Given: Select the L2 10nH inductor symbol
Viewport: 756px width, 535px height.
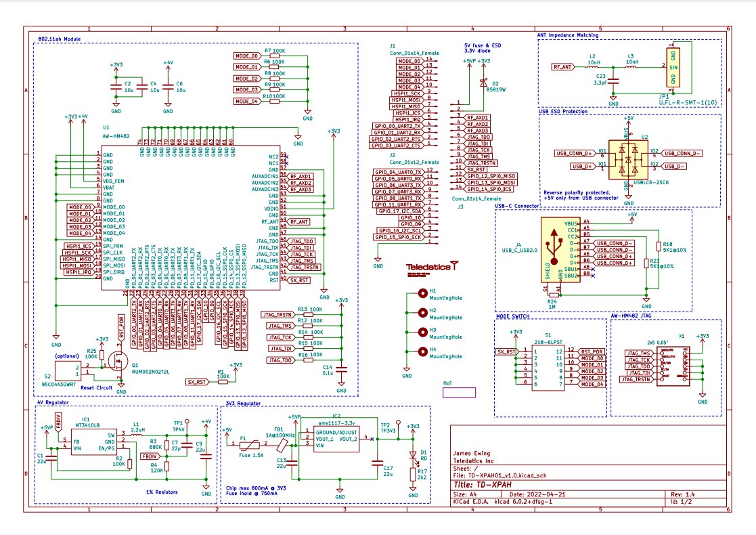Looking at the screenshot, I should tap(593, 67).
